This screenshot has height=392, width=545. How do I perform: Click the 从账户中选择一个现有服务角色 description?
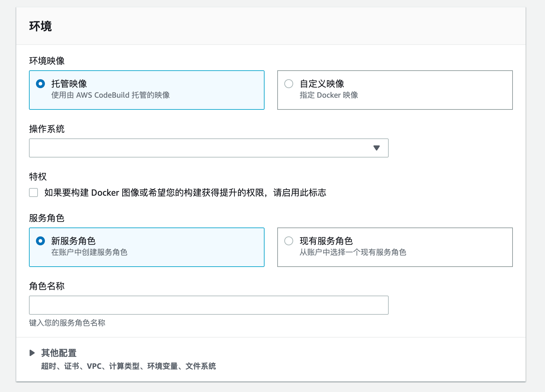[353, 252]
